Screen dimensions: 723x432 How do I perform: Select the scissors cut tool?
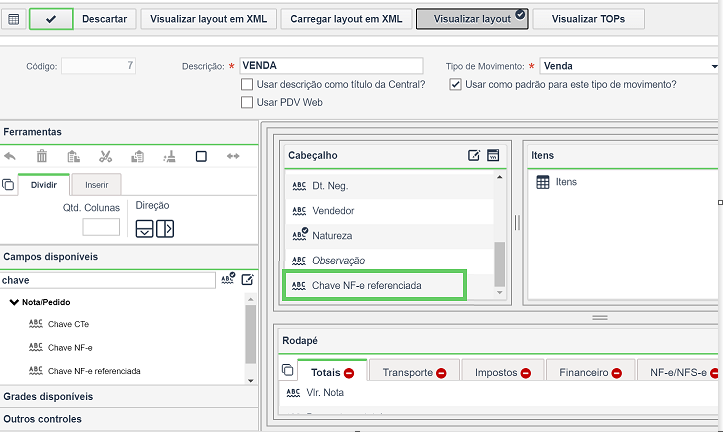pyautogui.click(x=106, y=156)
